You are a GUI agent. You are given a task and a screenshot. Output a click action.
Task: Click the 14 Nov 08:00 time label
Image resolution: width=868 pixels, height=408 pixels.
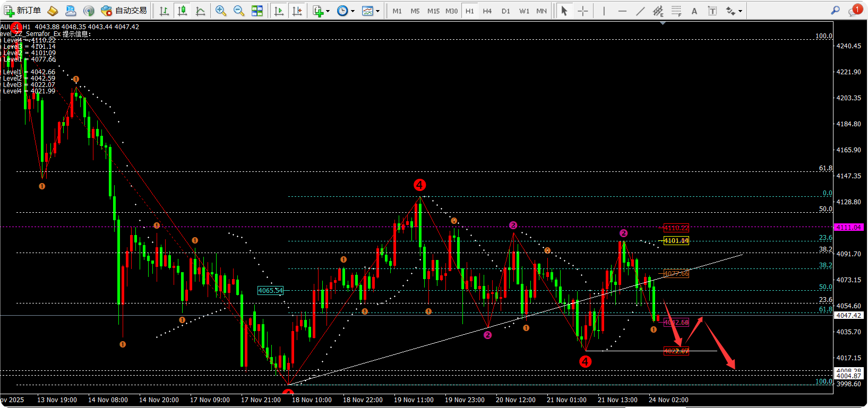[x=108, y=400]
